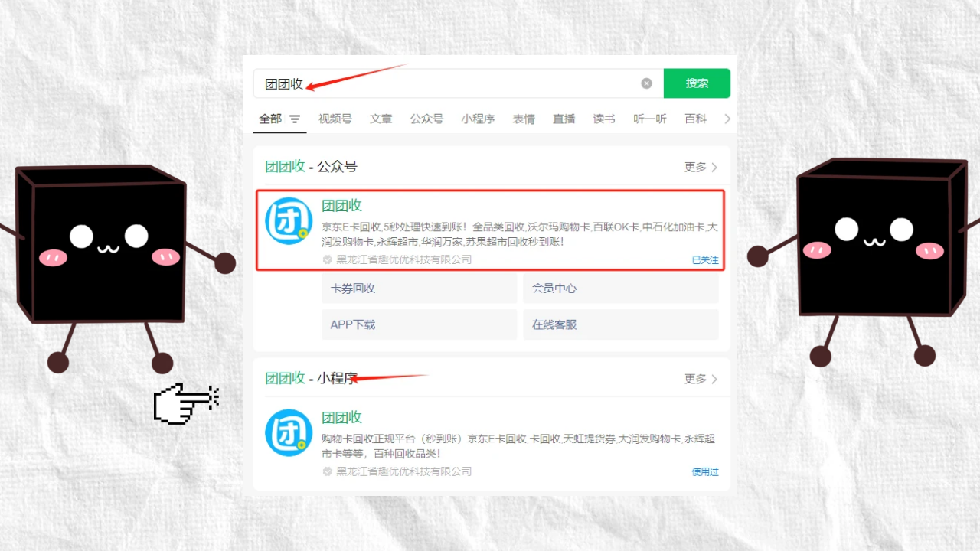
Task: Switch to the 表情 tab
Action: pos(524,119)
